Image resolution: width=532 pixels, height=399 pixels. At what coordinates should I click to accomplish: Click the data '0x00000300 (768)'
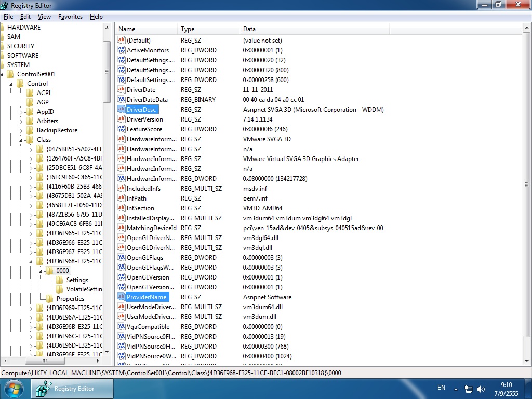pyautogui.click(x=265, y=347)
